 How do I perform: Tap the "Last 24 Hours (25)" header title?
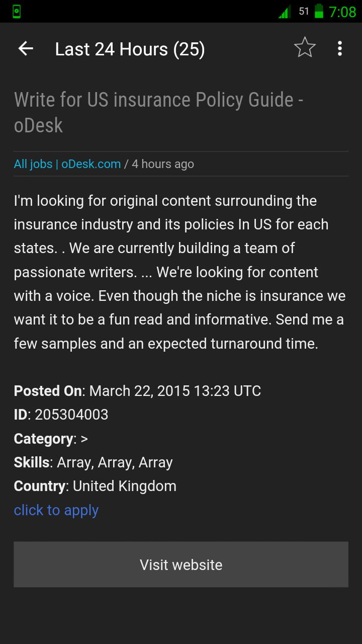(x=130, y=49)
